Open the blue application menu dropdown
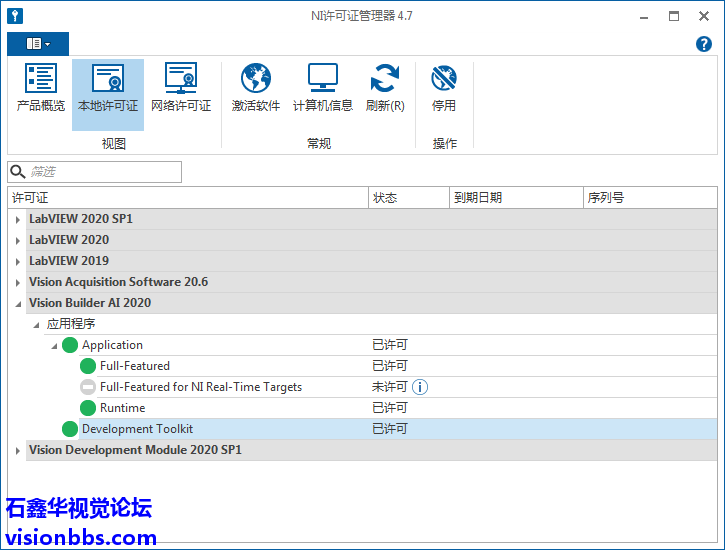This screenshot has height=550, width=725. (x=38, y=44)
